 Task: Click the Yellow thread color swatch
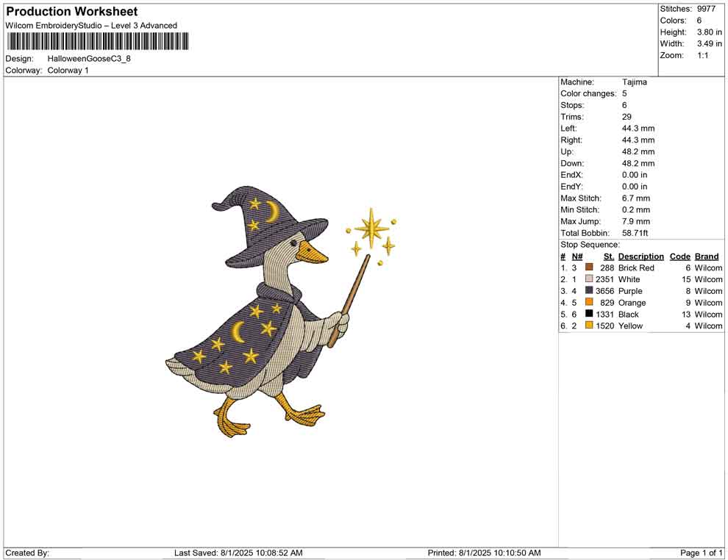(x=589, y=326)
